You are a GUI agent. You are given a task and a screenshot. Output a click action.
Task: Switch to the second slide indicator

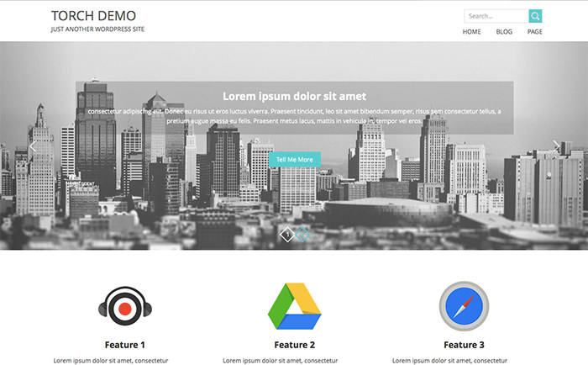click(x=302, y=235)
